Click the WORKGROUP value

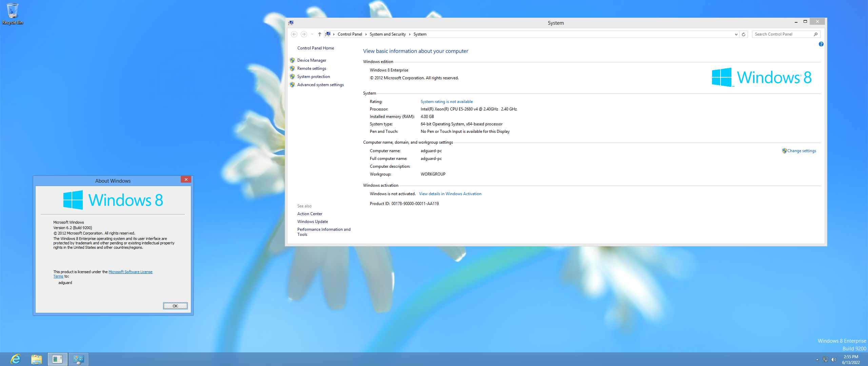pos(433,174)
